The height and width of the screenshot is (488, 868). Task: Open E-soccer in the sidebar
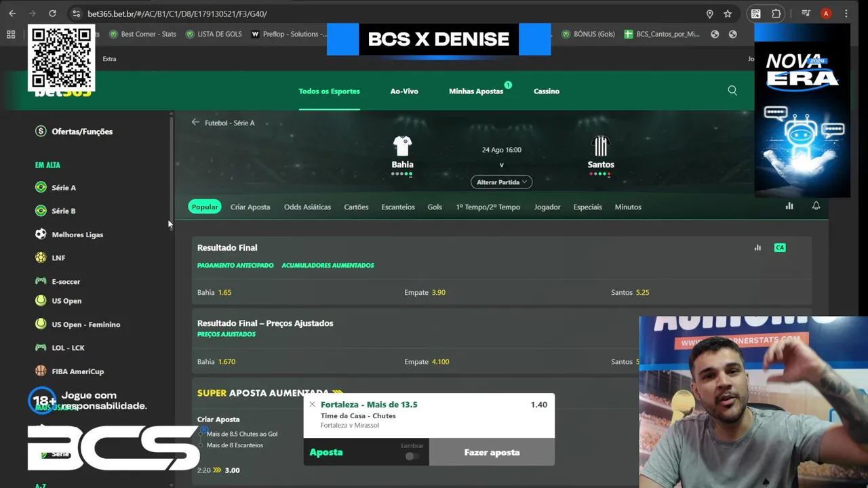(58, 281)
